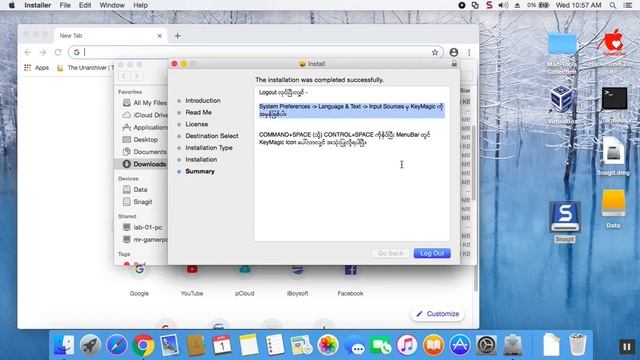Screen dimensions: 640x360
Task: Select All My Files in Finder sidebar
Action: [145, 103]
